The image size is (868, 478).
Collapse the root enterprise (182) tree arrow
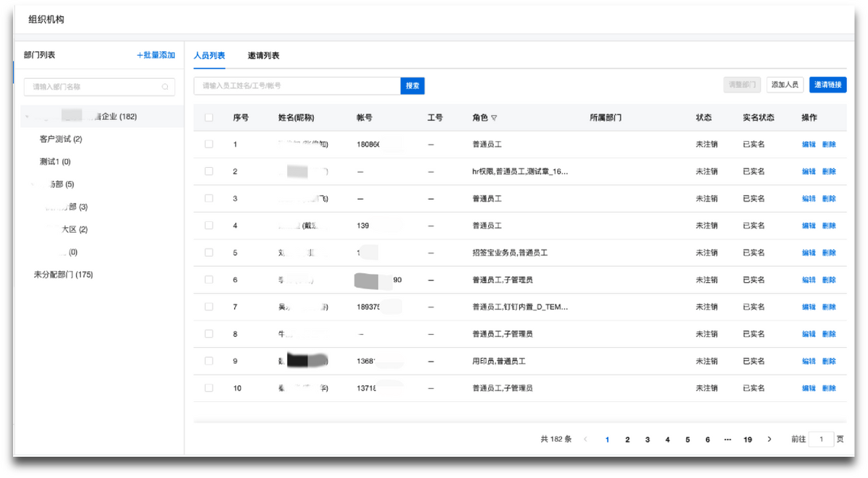point(28,116)
